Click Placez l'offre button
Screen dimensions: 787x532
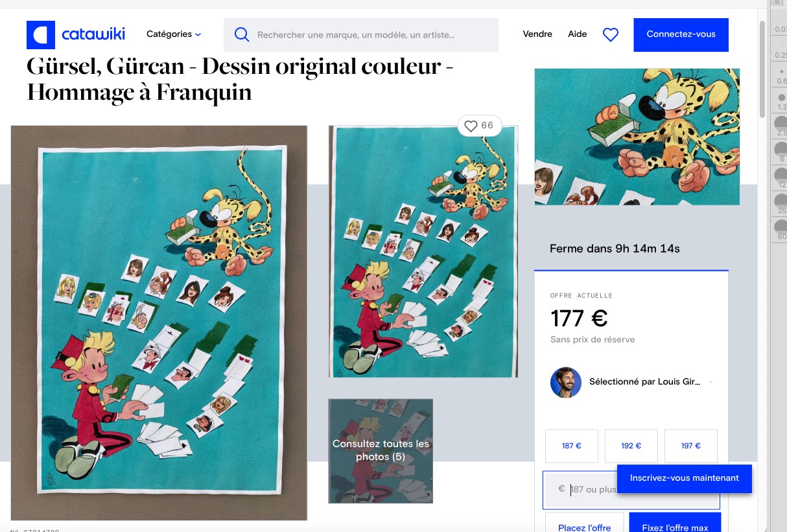coord(584,524)
